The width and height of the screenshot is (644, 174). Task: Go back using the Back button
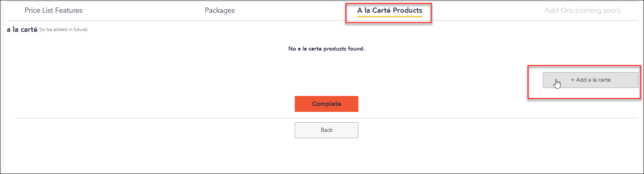point(326,130)
